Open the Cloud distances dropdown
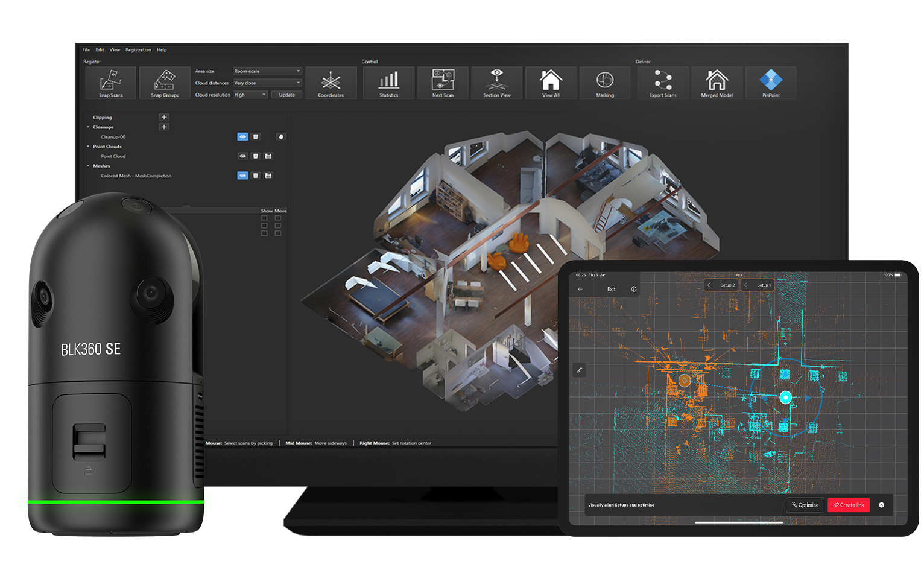924x567 pixels. (x=267, y=83)
